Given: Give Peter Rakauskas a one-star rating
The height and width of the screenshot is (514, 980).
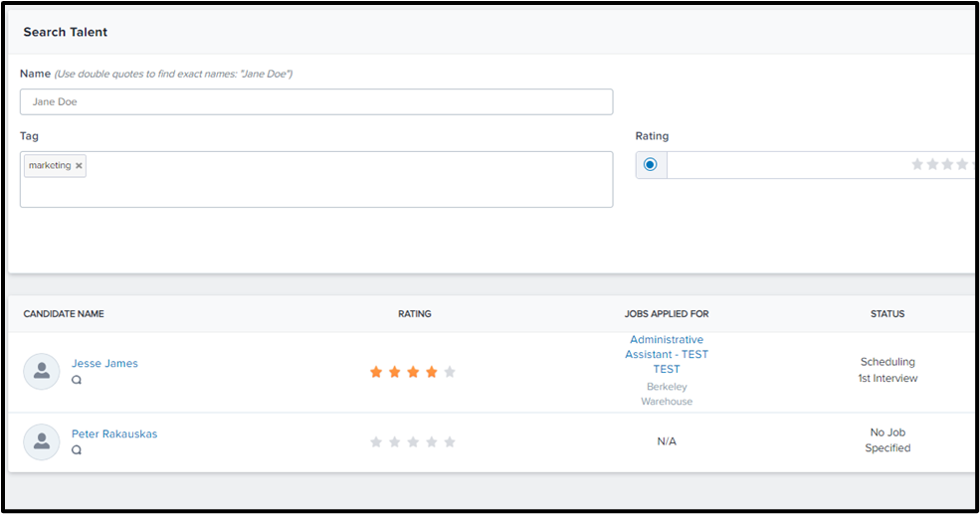Looking at the screenshot, I should [x=376, y=441].
